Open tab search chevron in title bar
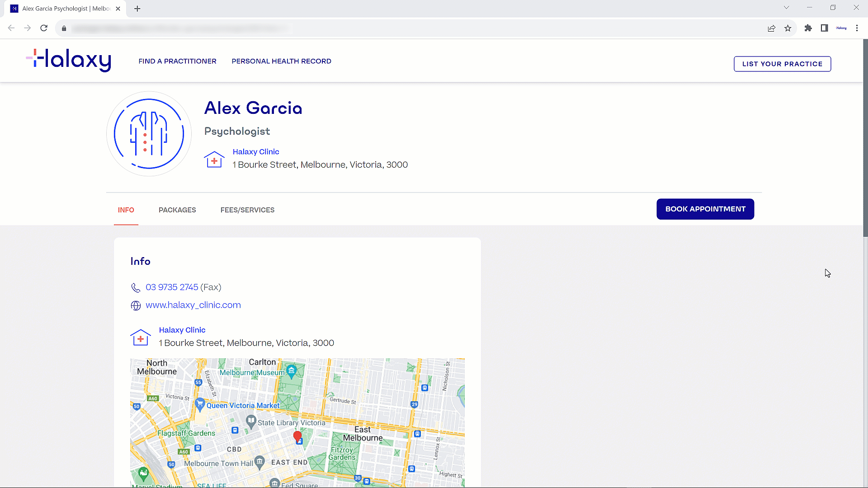The height and width of the screenshot is (488, 868). (787, 8)
